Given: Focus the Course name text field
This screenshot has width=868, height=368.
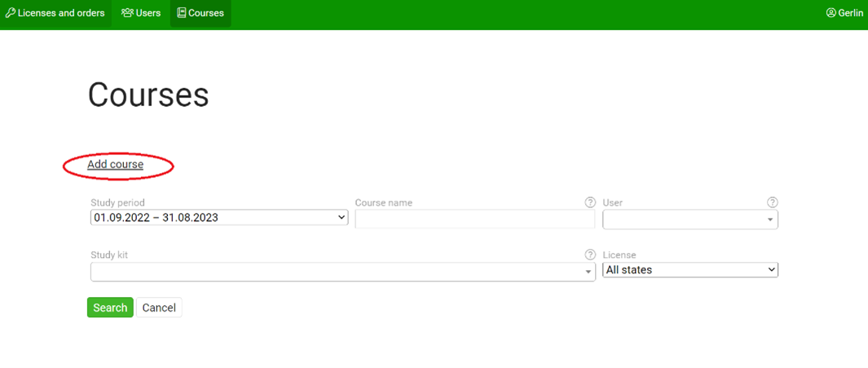Looking at the screenshot, I should tap(474, 219).
